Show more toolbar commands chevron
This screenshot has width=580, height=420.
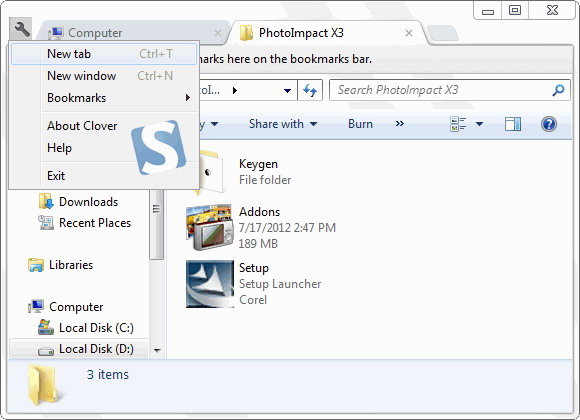click(399, 124)
